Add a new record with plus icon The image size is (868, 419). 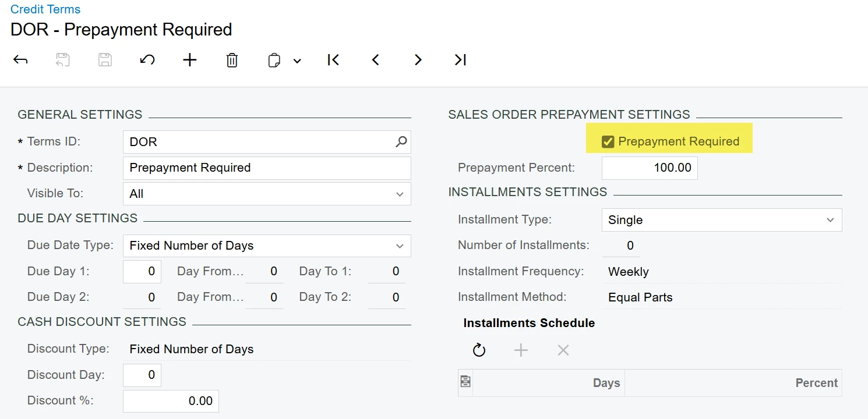tap(190, 60)
